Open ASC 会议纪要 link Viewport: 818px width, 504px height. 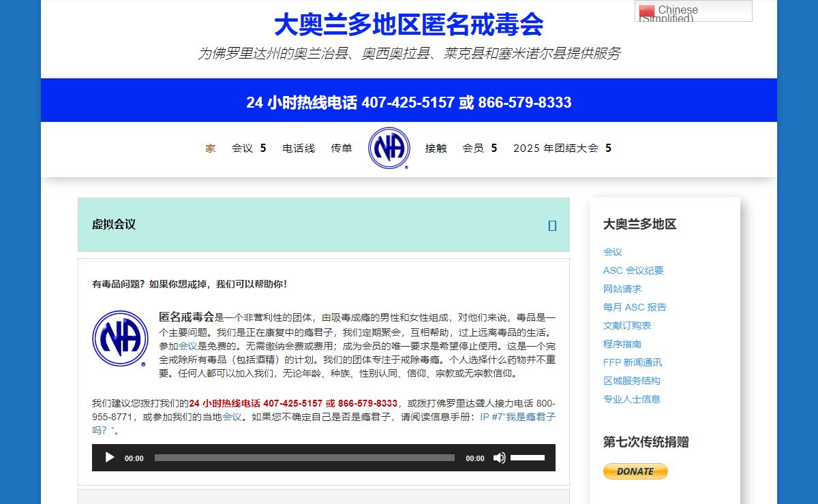pos(633,270)
